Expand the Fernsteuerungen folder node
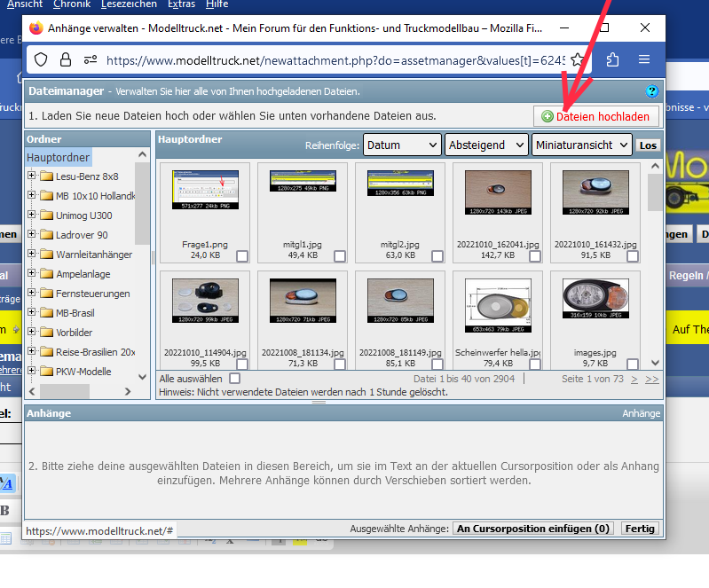709x588 pixels. coord(31,292)
